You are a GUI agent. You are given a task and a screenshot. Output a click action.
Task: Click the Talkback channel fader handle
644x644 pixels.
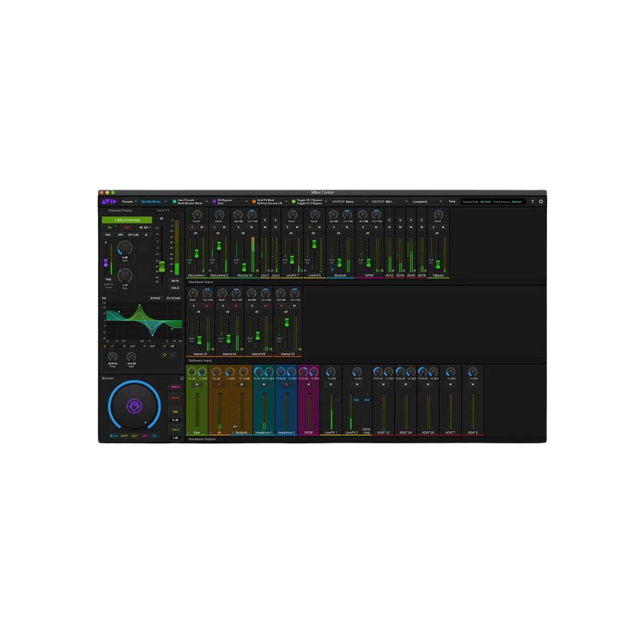pos(438,264)
